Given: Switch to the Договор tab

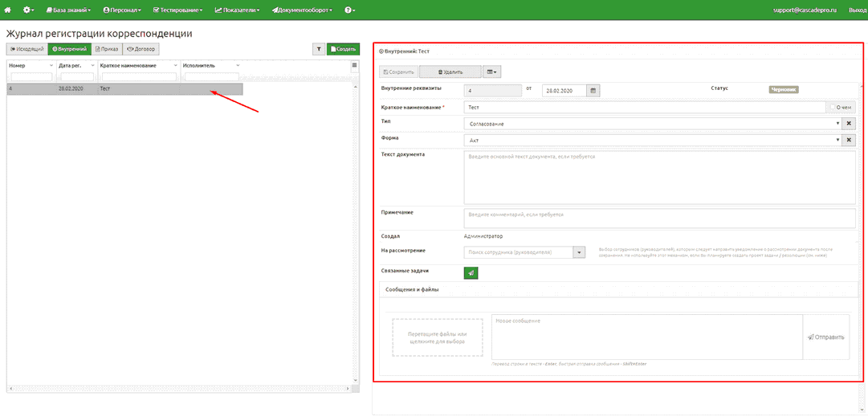Looking at the screenshot, I should [x=141, y=49].
